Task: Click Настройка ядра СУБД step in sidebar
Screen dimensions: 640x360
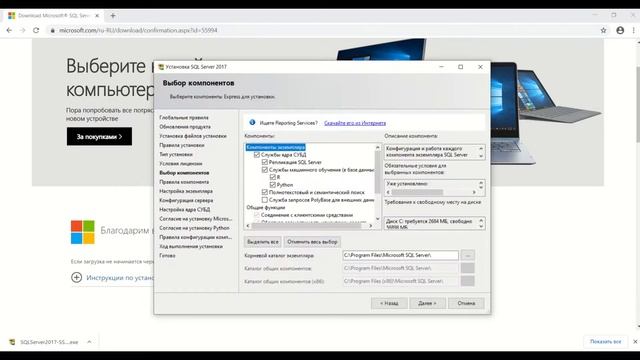Action: tap(184, 209)
